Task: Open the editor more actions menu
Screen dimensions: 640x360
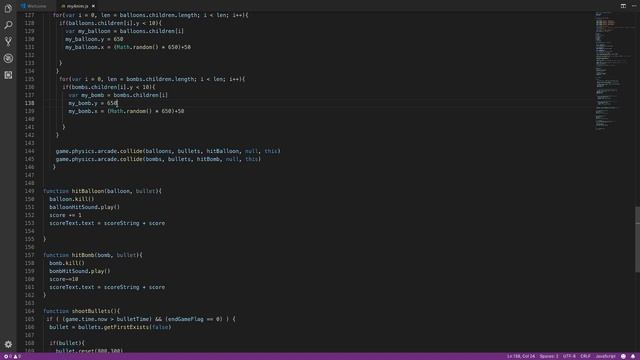Action: coord(634,6)
